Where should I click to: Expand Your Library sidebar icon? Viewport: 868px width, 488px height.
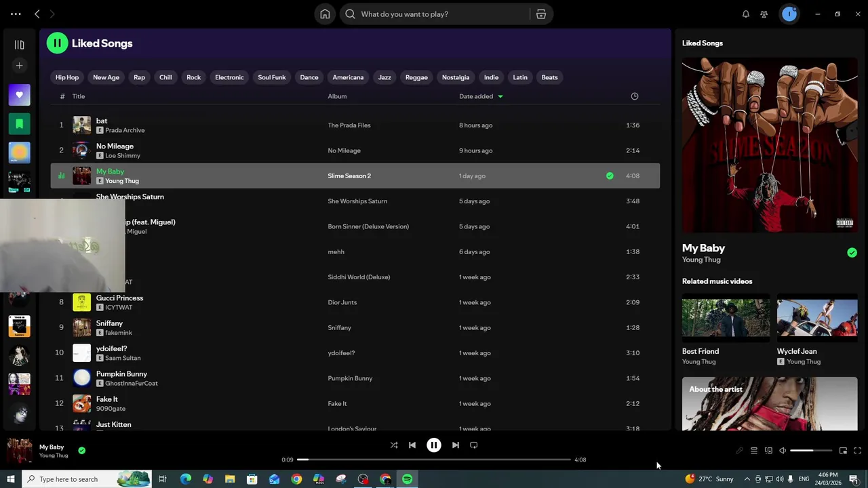pyautogui.click(x=19, y=45)
